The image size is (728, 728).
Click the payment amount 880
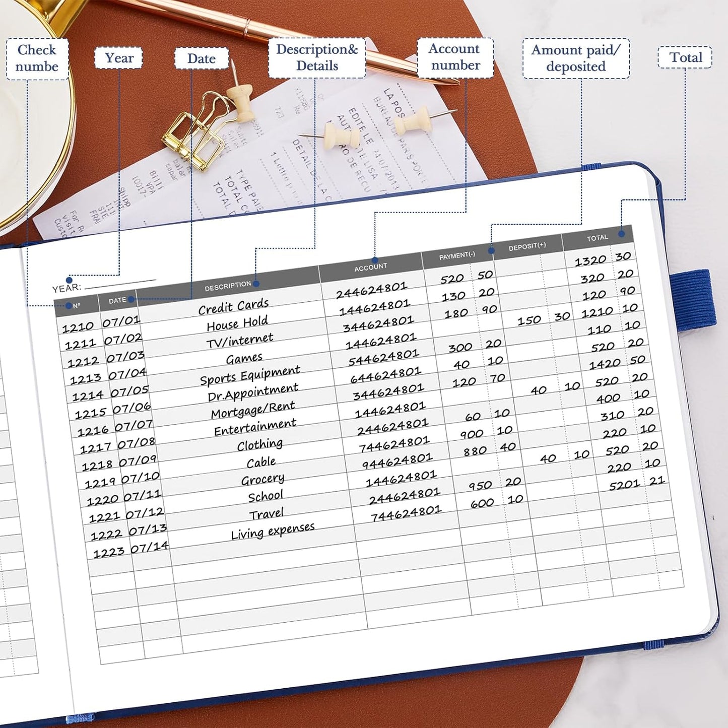[x=475, y=451]
